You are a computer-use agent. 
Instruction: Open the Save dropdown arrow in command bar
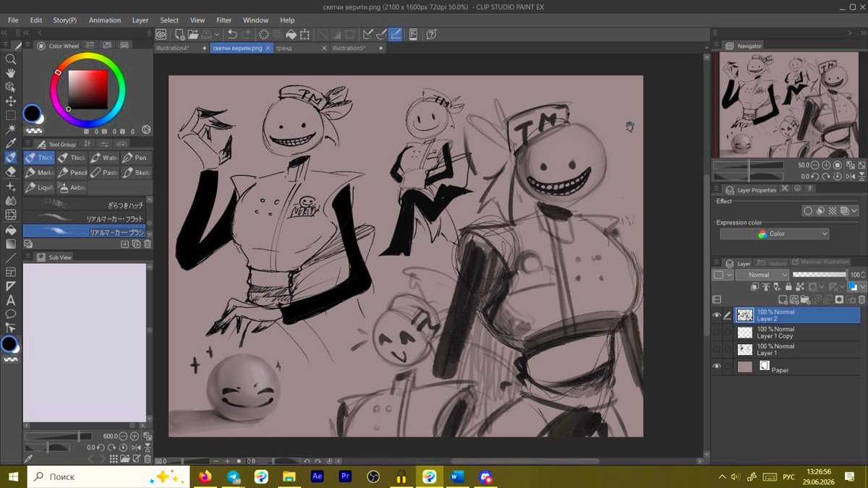218,34
